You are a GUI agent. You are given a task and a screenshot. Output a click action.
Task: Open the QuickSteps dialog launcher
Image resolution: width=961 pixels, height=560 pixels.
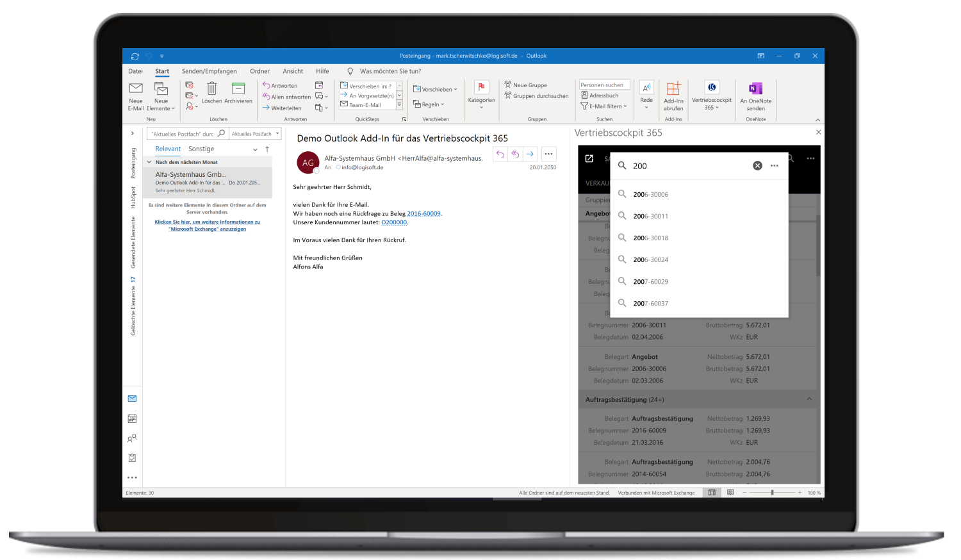tap(404, 119)
